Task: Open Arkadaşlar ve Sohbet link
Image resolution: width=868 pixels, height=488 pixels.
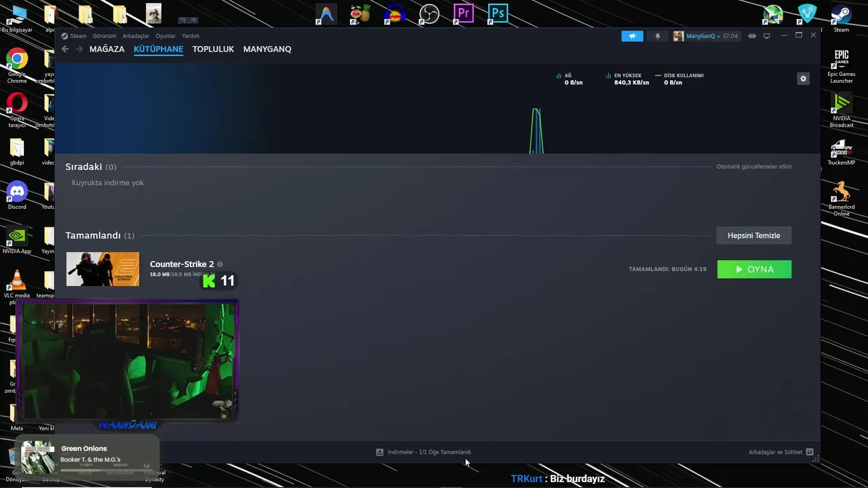Action: point(775,452)
